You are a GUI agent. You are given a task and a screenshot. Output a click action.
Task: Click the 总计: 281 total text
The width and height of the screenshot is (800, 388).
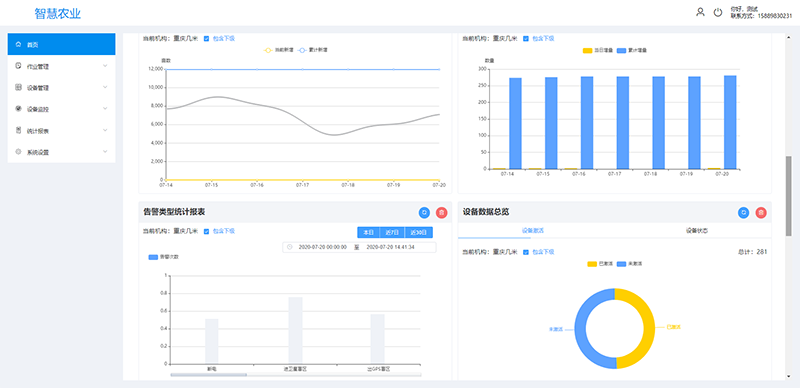[x=753, y=252]
